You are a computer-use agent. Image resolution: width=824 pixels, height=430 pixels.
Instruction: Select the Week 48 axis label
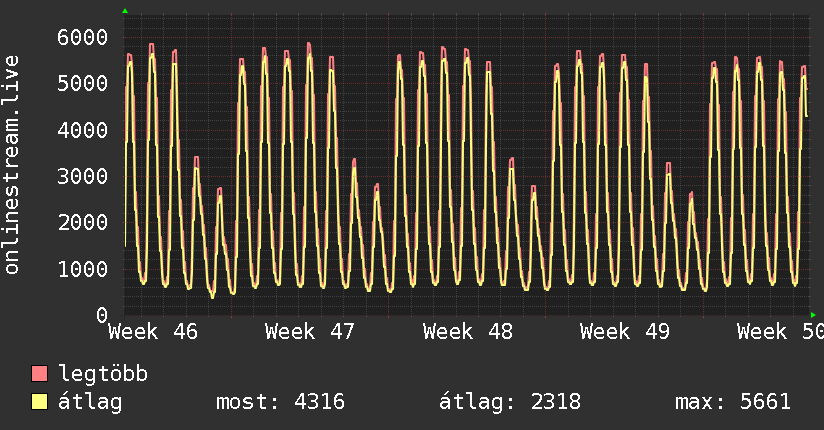(x=467, y=332)
